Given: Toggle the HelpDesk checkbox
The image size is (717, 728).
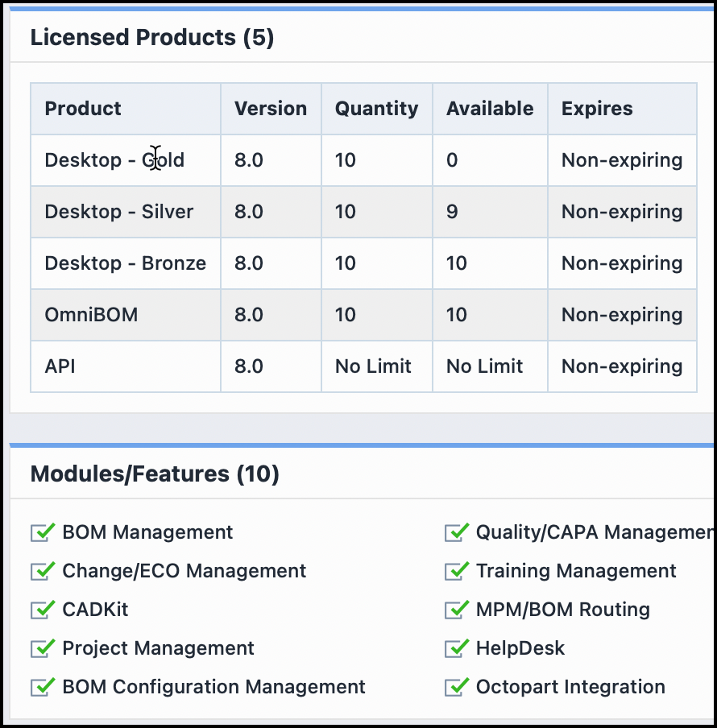Looking at the screenshot, I should [x=457, y=648].
